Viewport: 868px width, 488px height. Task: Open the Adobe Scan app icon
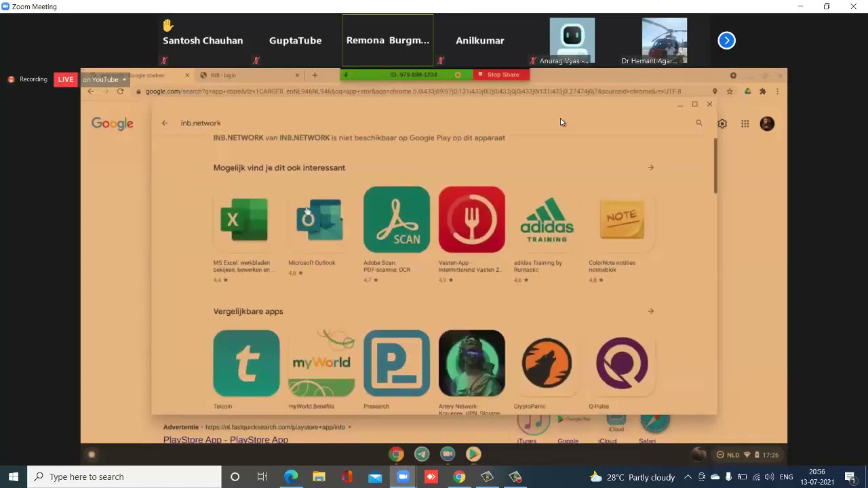tap(397, 220)
